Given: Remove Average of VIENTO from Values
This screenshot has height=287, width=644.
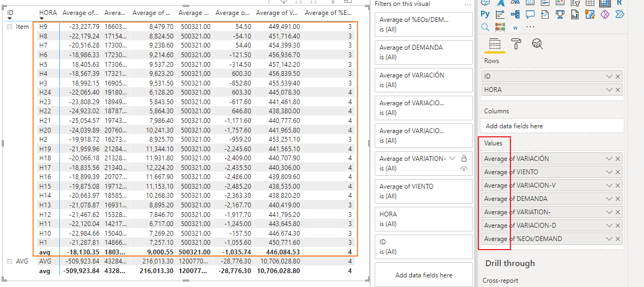Looking at the screenshot, I should point(618,172).
